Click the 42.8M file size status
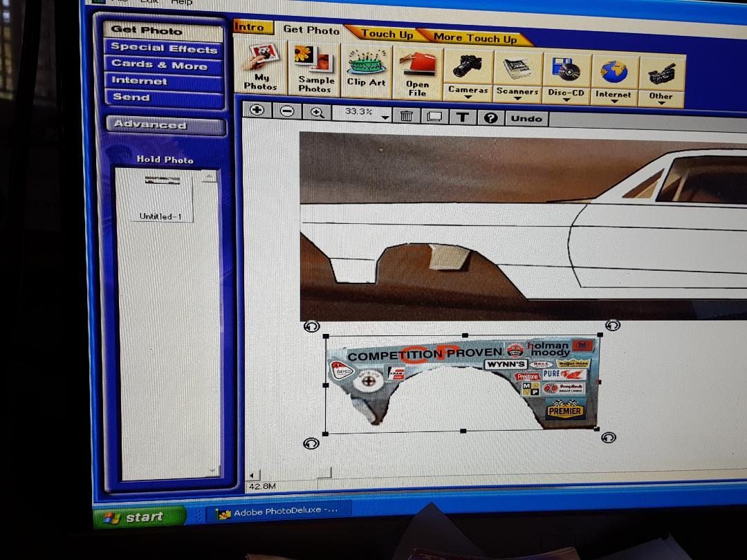The image size is (747, 560). pyautogui.click(x=262, y=486)
